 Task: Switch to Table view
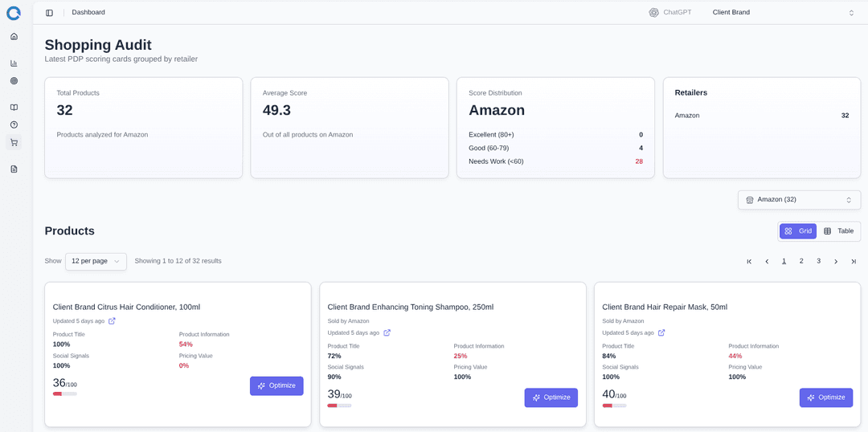coord(838,231)
